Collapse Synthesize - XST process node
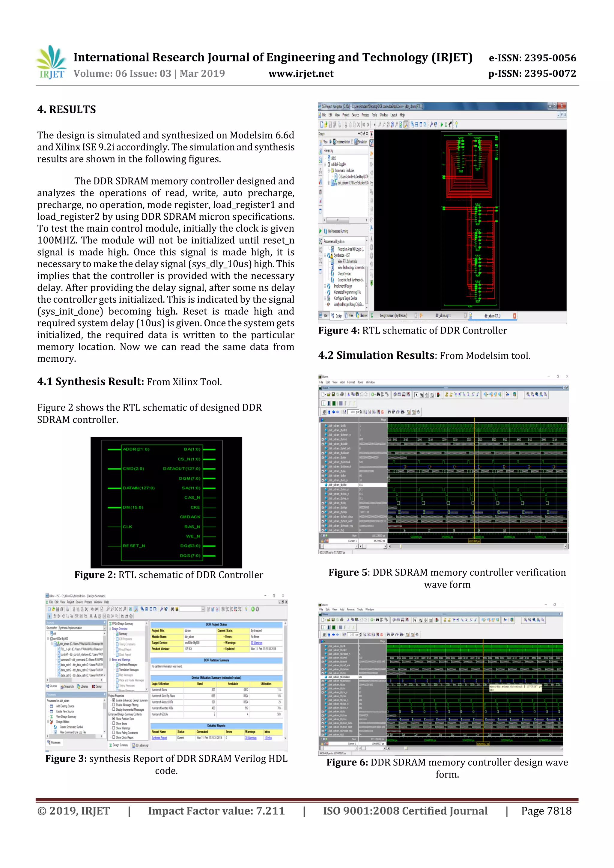The width and height of the screenshot is (614, 868). tap(325, 255)
